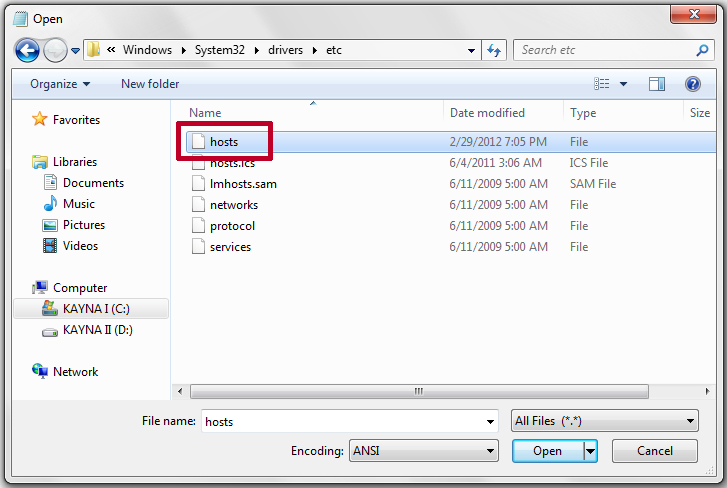The width and height of the screenshot is (727, 488).
Task: Click the Libraries folder icon
Action: tap(40, 161)
